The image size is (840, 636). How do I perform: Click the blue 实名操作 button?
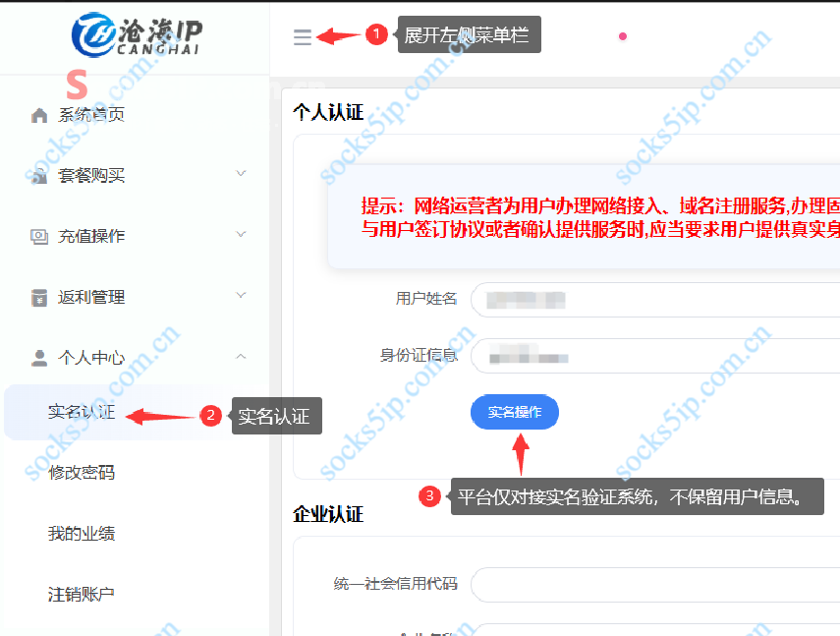pyautogui.click(x=514, y=412)
